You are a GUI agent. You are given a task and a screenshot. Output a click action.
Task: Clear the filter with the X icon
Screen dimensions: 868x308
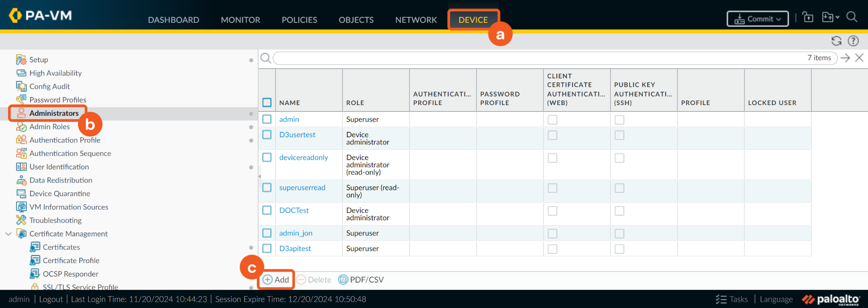coord(859,58)
